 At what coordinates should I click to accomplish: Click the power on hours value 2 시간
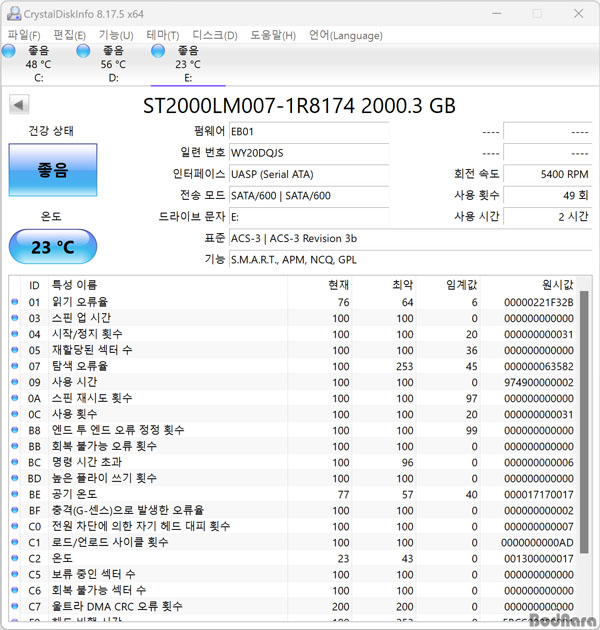[x=548, y=217]
